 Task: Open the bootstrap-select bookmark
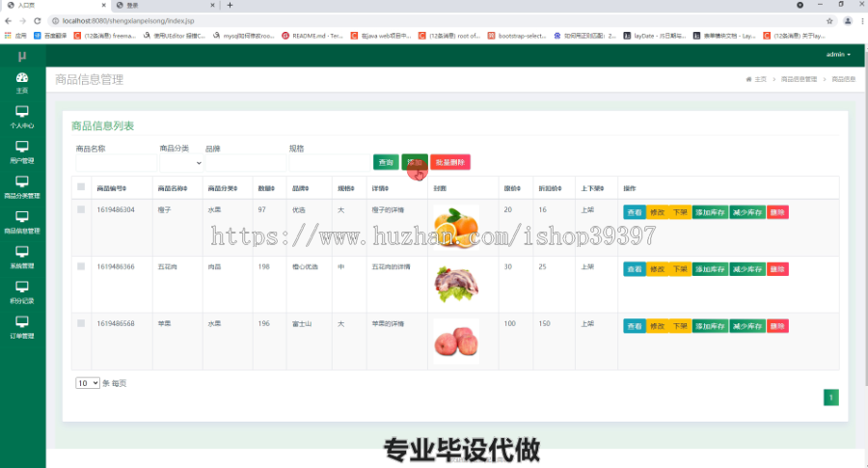(x=517, y=36)
